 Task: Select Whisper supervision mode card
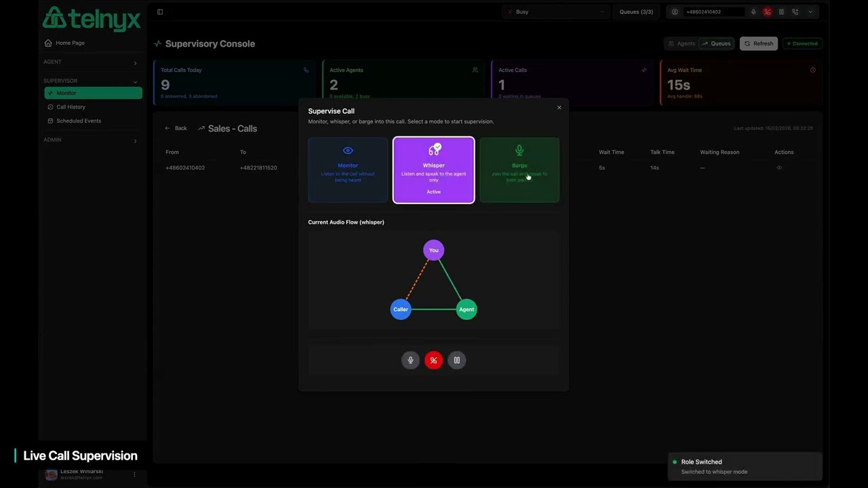pyautogui.click(x=433, y=170)
